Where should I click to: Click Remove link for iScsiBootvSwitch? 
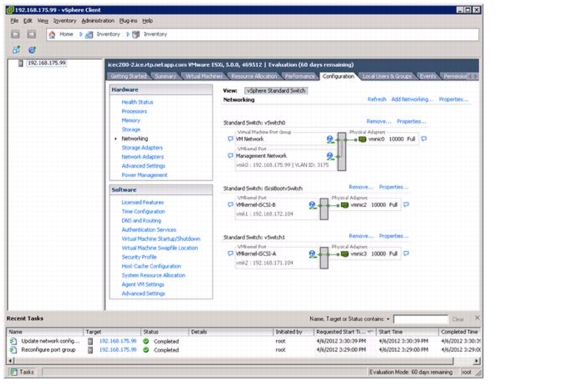(x=361, y=187)
